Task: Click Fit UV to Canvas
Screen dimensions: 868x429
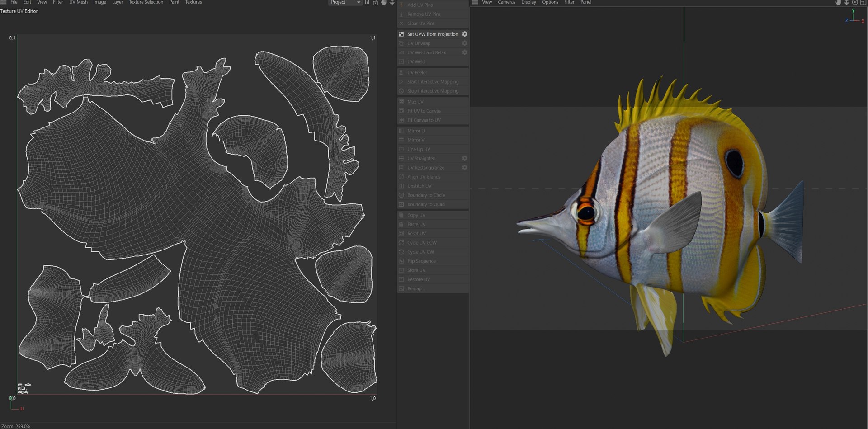Action: click(433, 111)
